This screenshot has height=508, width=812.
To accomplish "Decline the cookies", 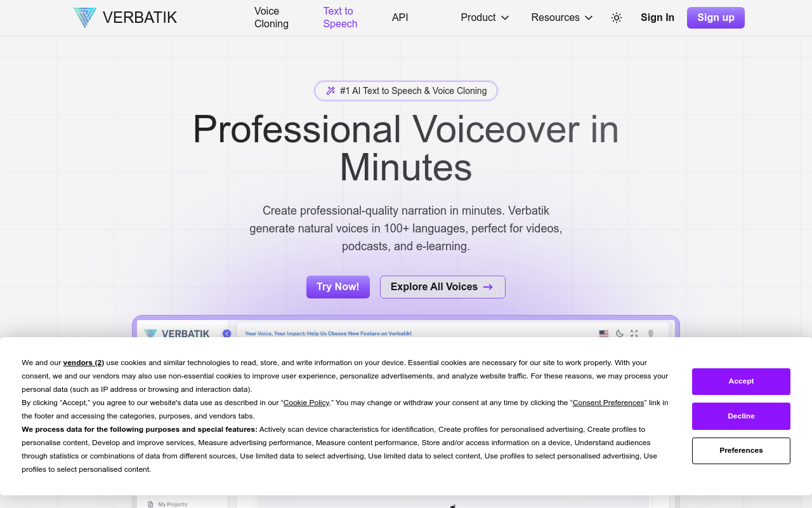I will click(741, 416).
